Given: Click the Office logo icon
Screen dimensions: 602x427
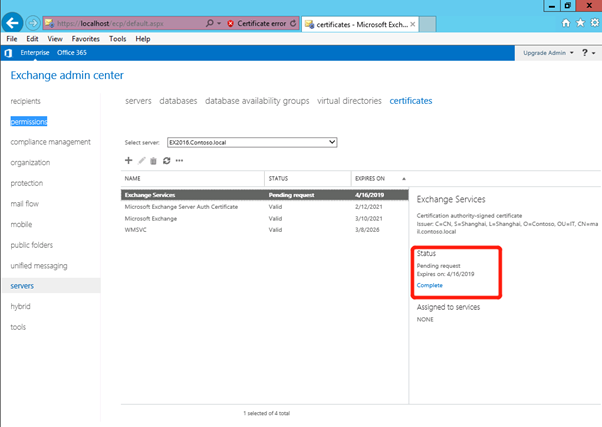Looking at the screenshot, I should pos(8,53).
